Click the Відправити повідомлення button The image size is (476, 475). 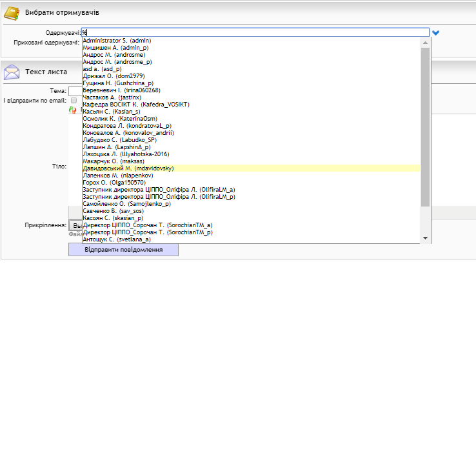[x=123, y=250]
